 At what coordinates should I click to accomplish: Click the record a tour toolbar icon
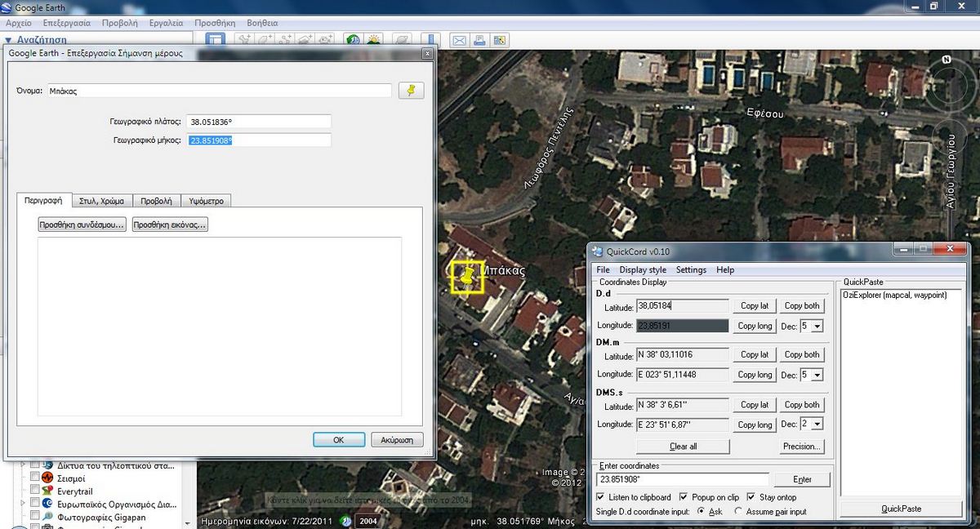(x=326, y=39)
